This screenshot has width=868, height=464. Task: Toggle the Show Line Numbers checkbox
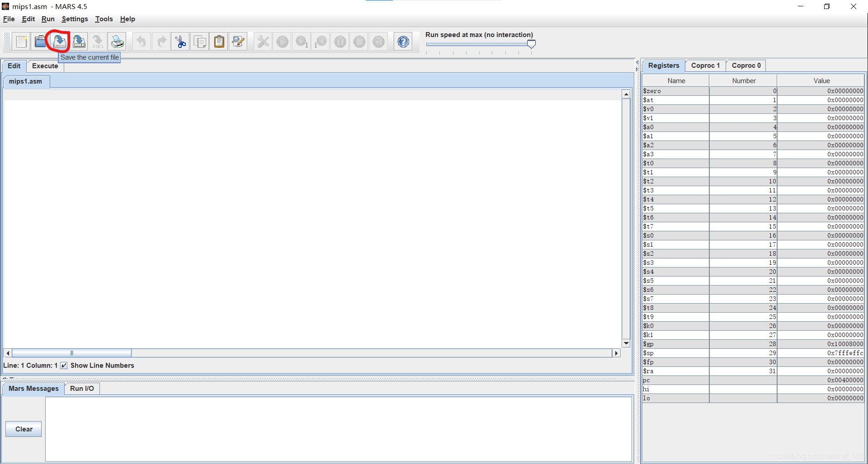coord(64,366)
